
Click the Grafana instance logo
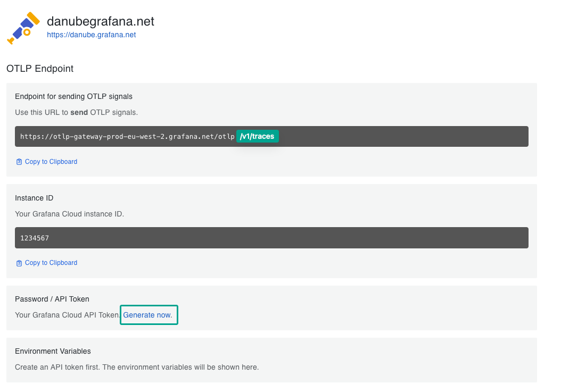(x=23, y=26)
